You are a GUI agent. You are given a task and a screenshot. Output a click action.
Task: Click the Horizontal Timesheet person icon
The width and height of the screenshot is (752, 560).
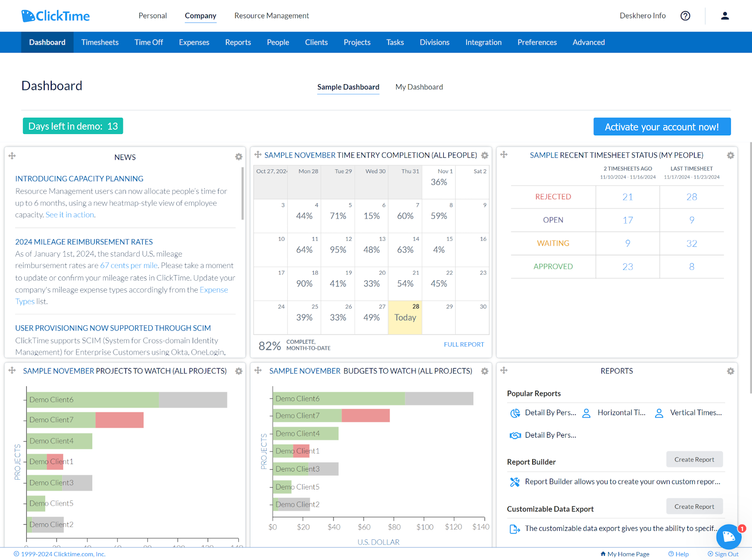tap(586, 413)
